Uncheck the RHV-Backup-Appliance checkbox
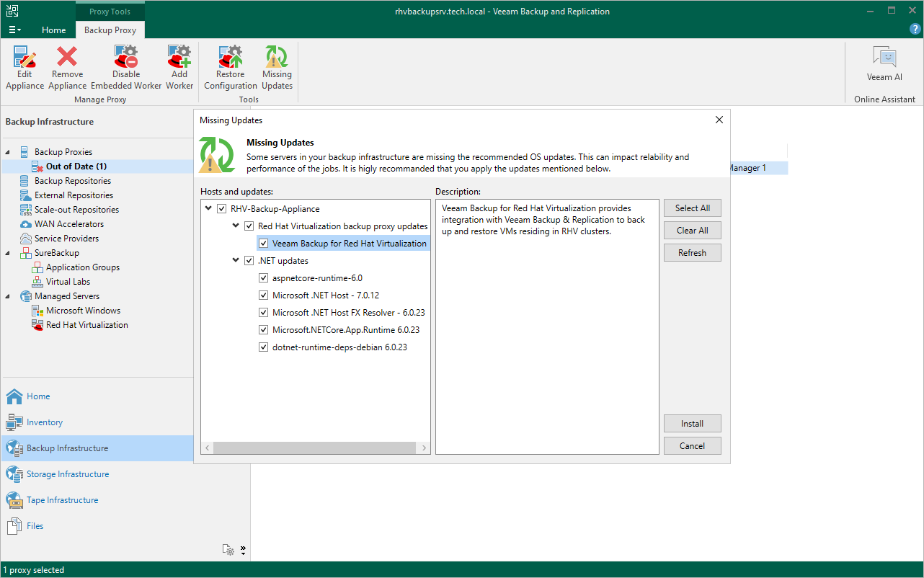924x578 pixels. [x=221, y=209]
